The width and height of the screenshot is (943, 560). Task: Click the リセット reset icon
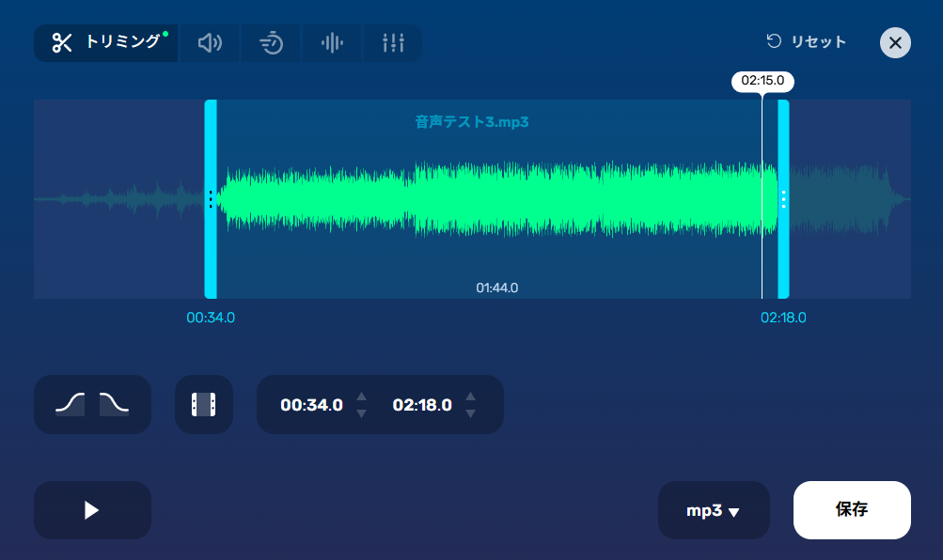(773, 41)
